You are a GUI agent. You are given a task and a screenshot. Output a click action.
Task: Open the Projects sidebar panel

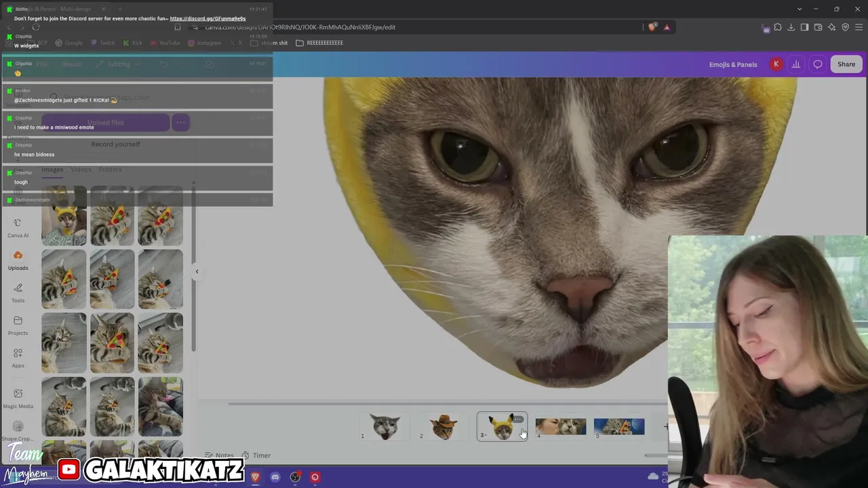point(18,325)
